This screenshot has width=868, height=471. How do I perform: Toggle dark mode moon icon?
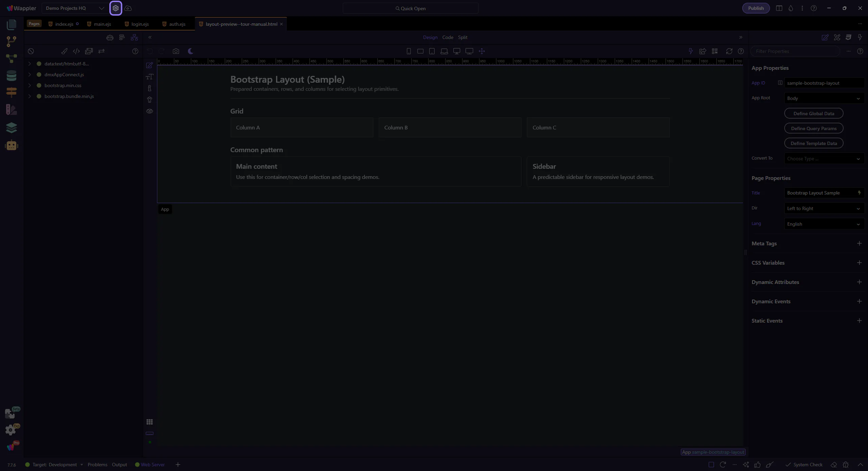191,51
